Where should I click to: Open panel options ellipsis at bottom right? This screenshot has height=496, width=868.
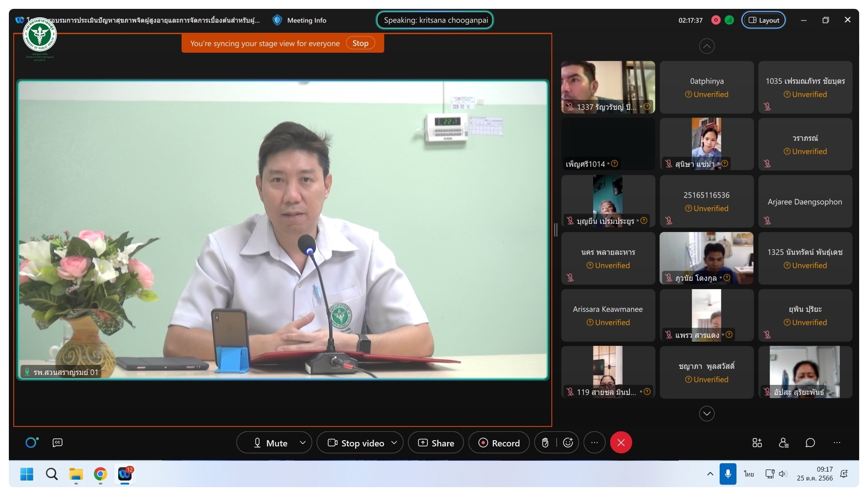coord(837,442)
